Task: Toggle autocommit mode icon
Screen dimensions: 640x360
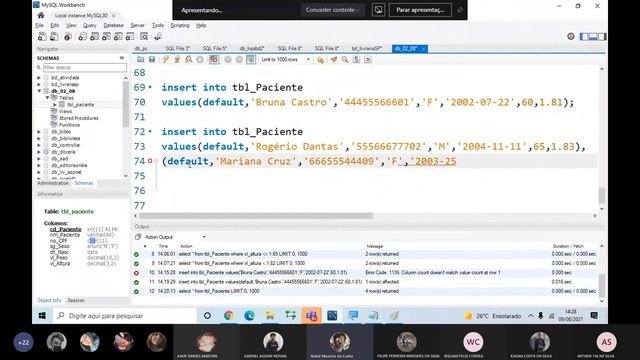Action: point(251,60)
